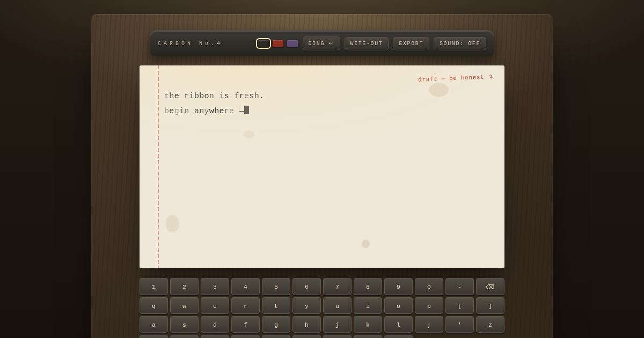Tap the d key
This screenshot has height=338, width=644.
[x=215, y=324]
